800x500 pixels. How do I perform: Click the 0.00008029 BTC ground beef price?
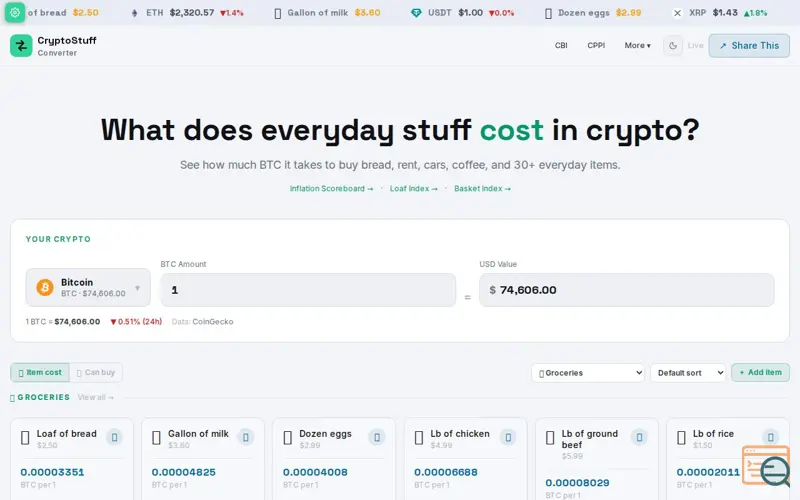point(577,483)
